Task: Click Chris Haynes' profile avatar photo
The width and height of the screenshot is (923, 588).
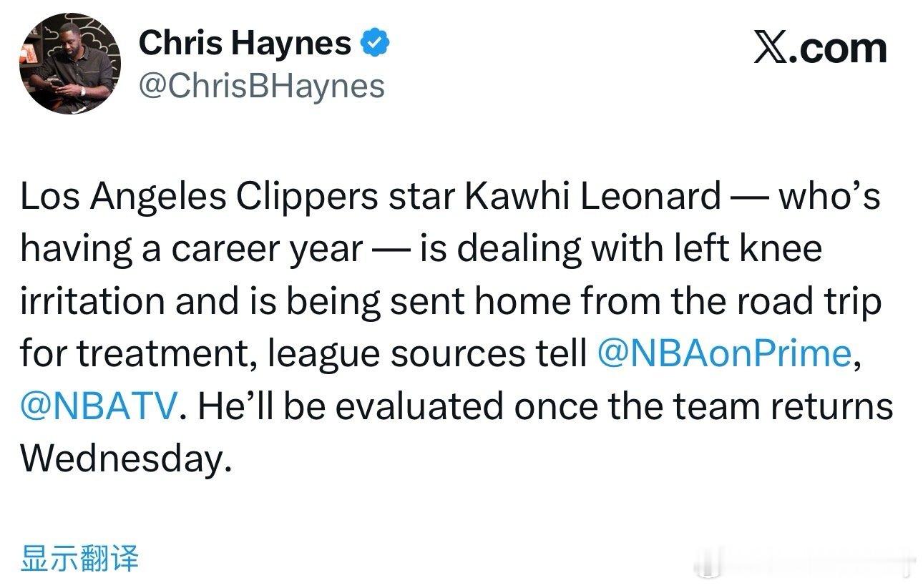Action: click(x=69, y=63)
